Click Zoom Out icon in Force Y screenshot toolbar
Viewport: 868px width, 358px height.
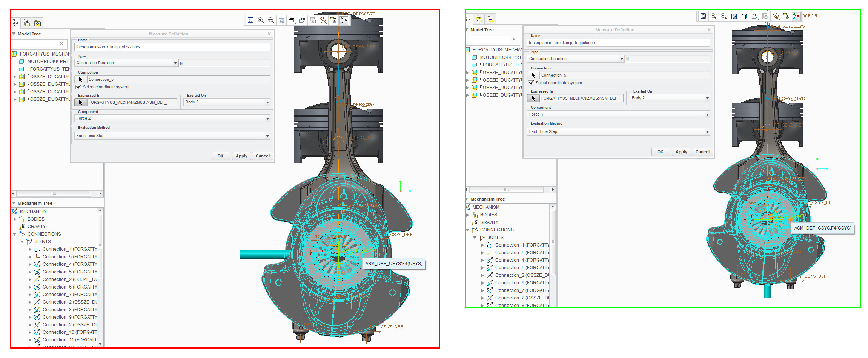(x=724, y=16)
